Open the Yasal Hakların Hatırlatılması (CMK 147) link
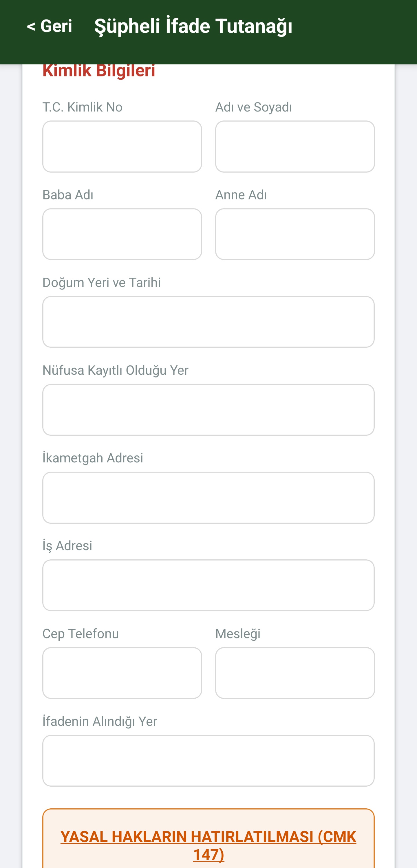Viewport: 417px width, 868px height. click(x=208, y=845)
